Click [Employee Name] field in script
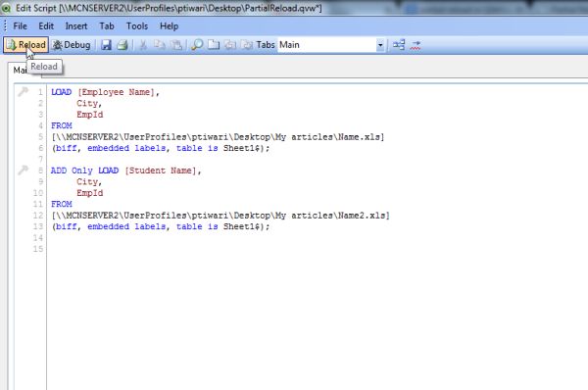 [117, 92]
